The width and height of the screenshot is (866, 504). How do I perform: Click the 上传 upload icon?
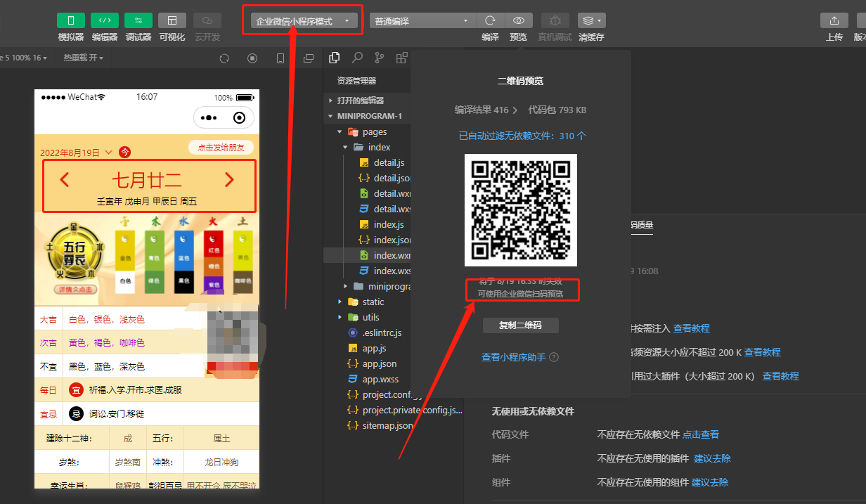[834, 21]
